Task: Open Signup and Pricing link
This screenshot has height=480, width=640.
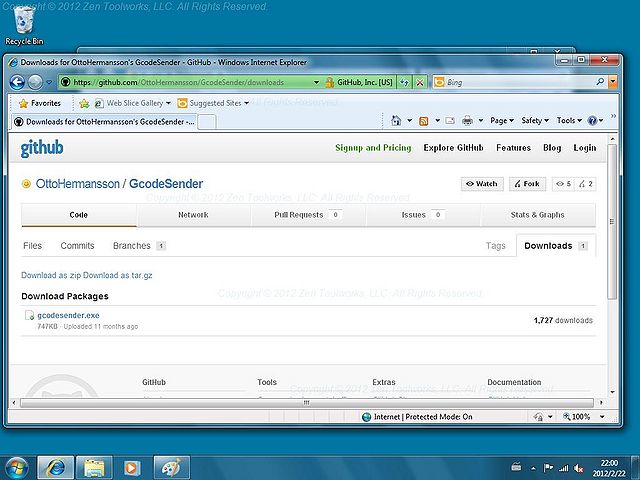Action: (x=373, y=148)
